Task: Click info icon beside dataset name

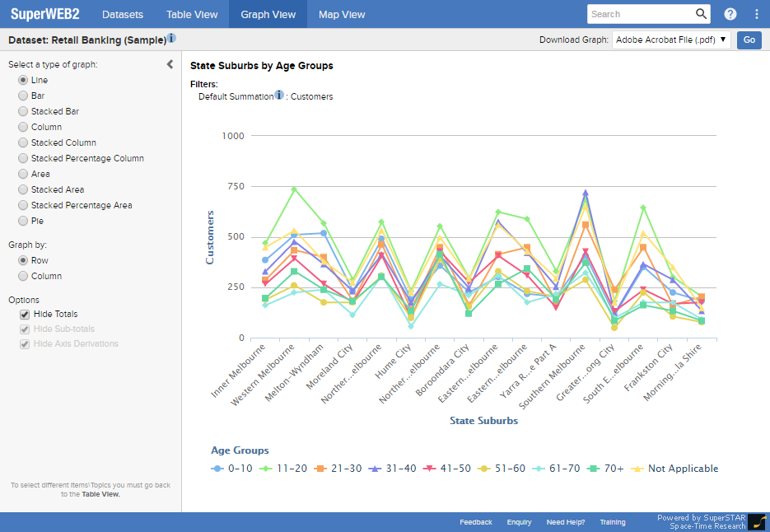Action: pyautogui.click(x=171, y=39)
